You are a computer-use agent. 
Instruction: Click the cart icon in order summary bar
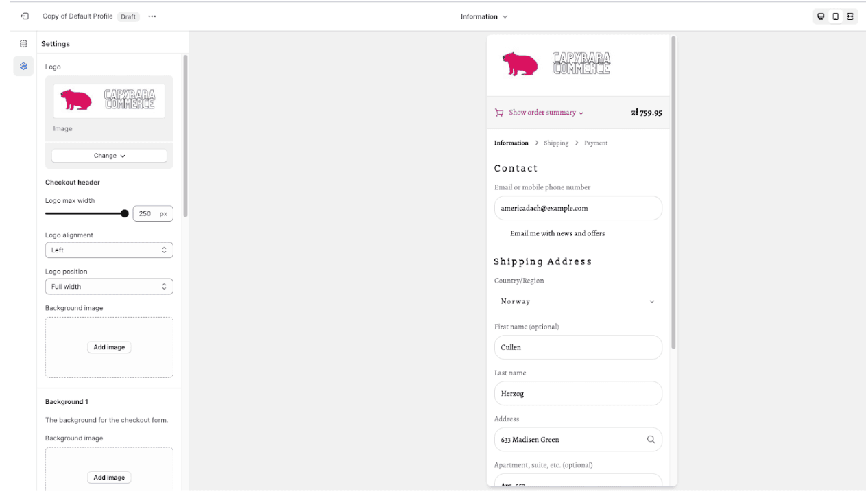pos(499,112)
